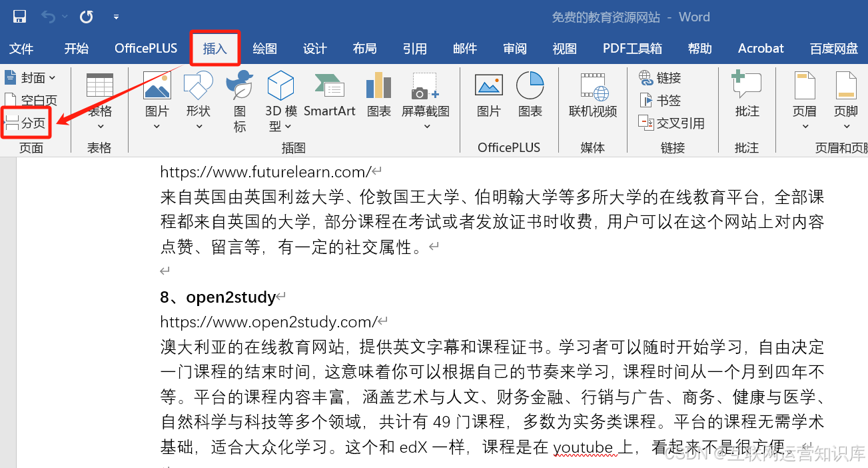
Task: Open the 审阅 tab
Action: (x=515, y=49)
